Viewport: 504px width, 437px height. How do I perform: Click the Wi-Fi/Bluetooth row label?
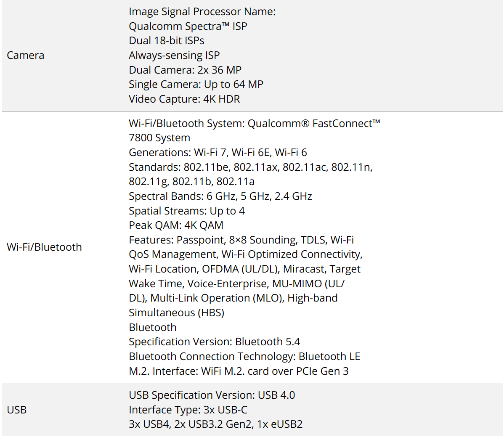pyautogui.click(x=44, y=247)
